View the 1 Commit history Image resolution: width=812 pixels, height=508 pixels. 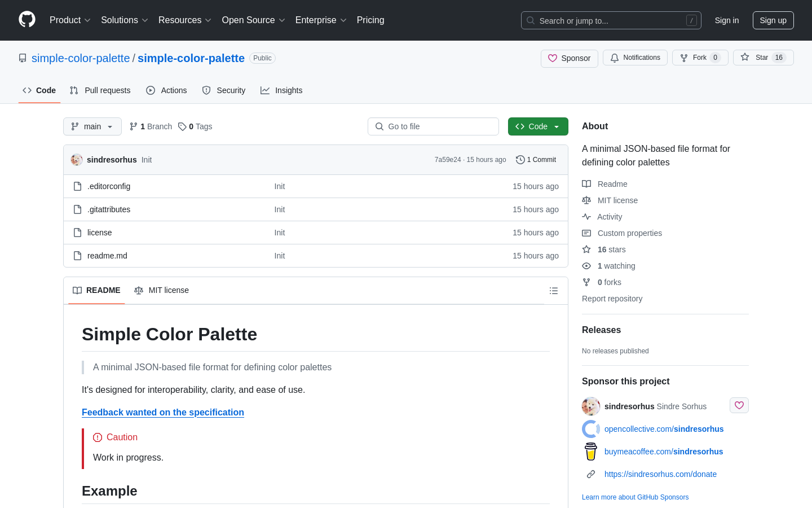(x=536, y=160)
